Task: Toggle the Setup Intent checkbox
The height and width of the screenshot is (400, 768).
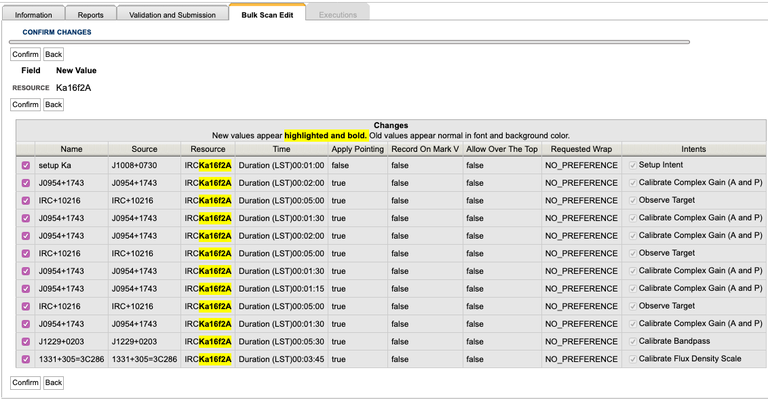Action: 631,165
